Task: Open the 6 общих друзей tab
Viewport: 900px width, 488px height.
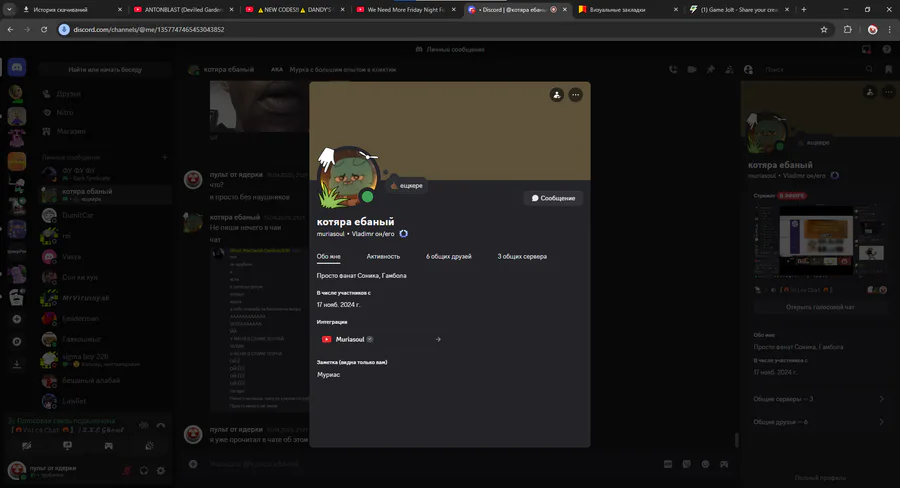Action: tap(448, 257)
